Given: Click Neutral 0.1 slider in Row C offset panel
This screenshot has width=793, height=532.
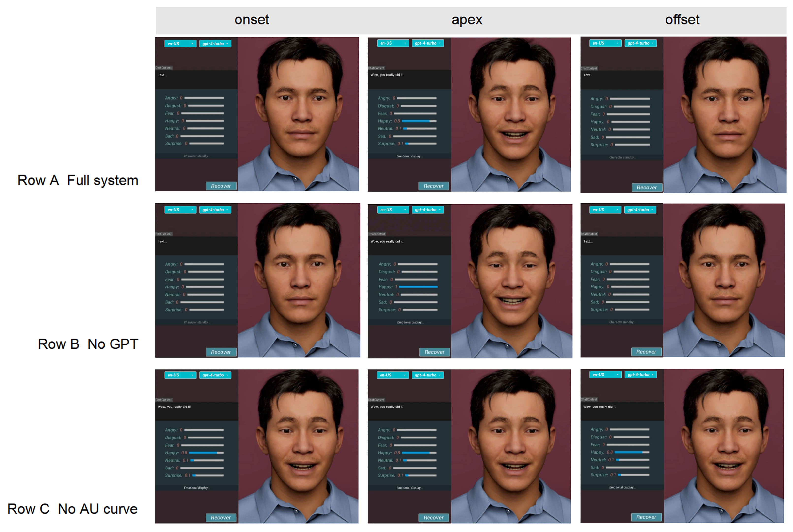Looking at the screenshot, I should pyautogui.click(x=633, y=460).
